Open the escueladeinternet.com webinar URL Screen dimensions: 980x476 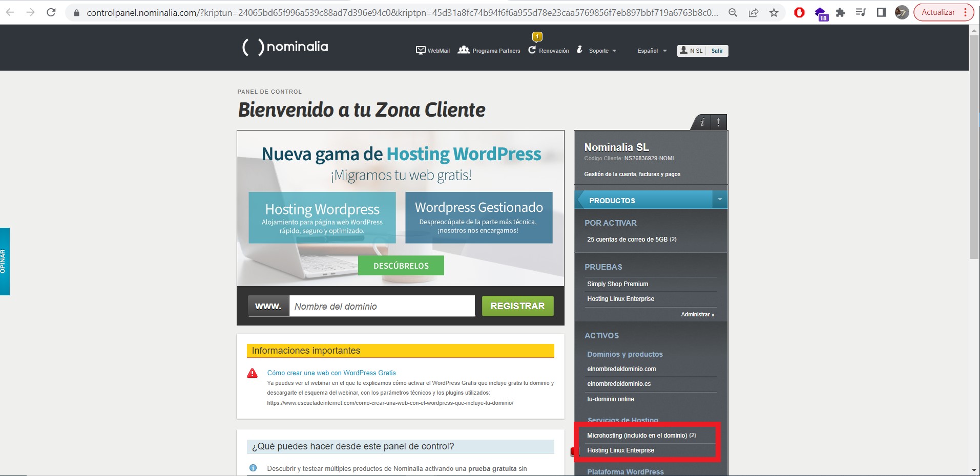(x=390, y=403)
